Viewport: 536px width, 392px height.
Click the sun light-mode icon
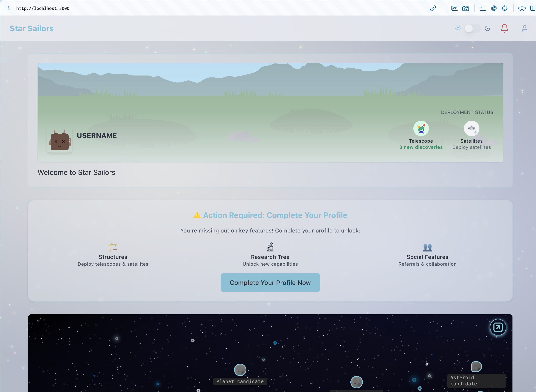click(x=458, y=28)
